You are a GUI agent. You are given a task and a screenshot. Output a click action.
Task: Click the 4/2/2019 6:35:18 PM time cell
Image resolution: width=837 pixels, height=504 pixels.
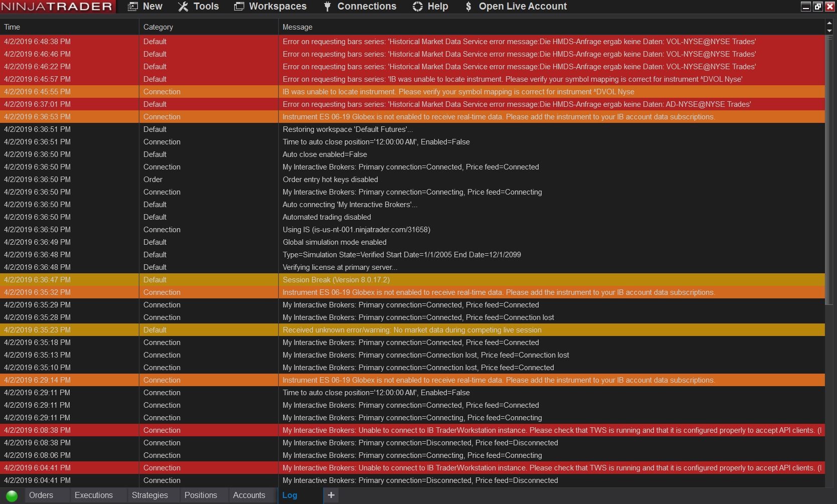pyautogui.click(x=69, y=343)
